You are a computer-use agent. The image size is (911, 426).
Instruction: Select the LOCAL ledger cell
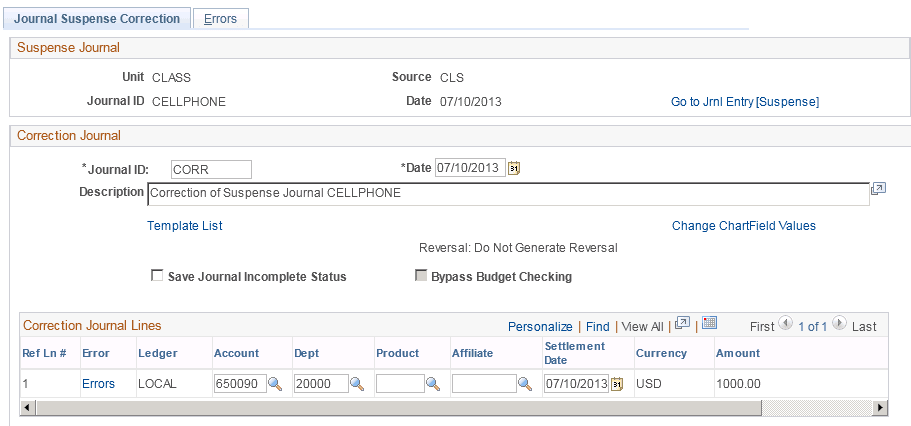(x=157, y=384)
